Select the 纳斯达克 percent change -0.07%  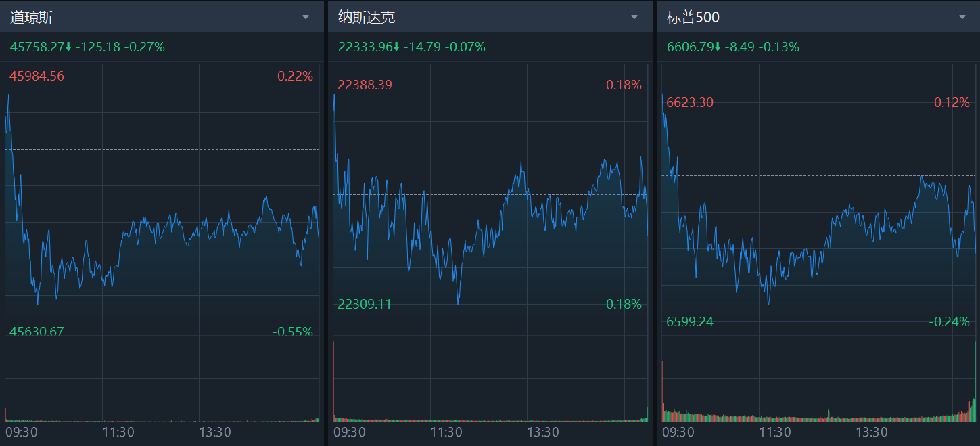[x=465, y=47]
